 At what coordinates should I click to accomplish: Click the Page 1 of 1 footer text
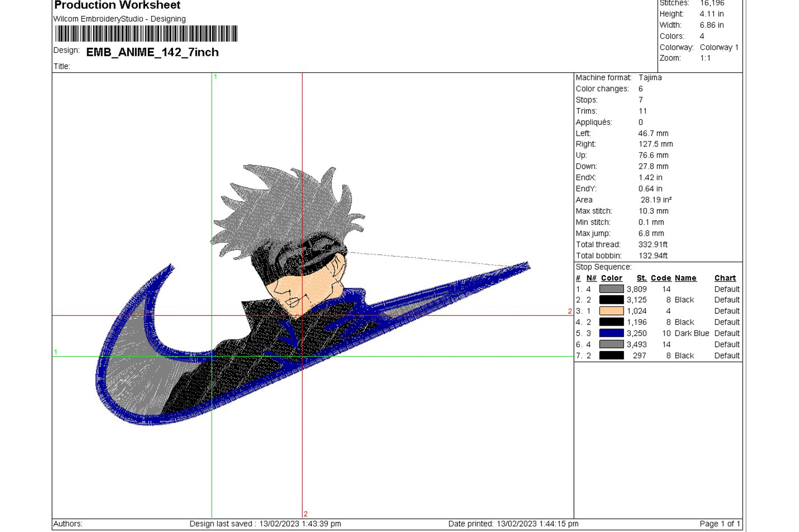point(719,524)
